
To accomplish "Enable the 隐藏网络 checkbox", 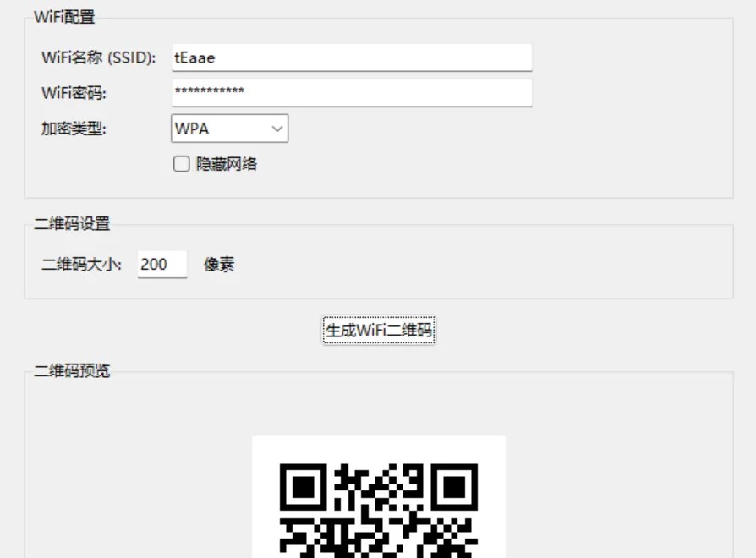I will pyautogui.click(x=181, y=164).
